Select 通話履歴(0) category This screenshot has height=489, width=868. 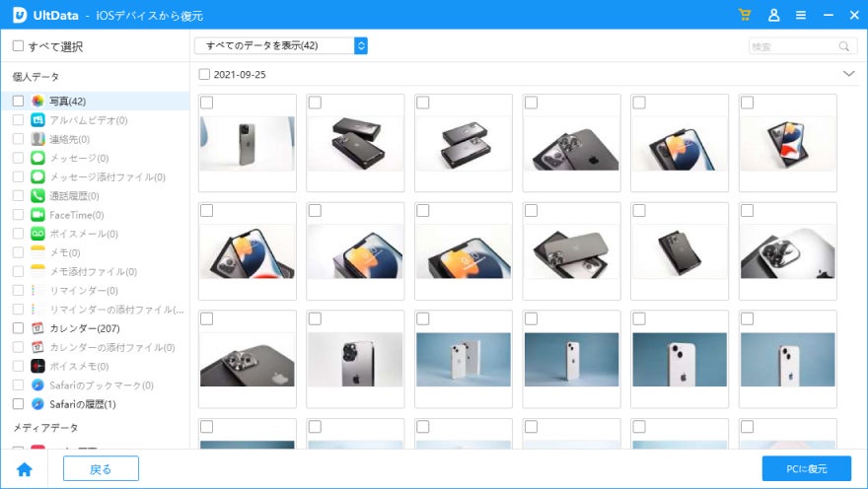click(x=74, y=196)
